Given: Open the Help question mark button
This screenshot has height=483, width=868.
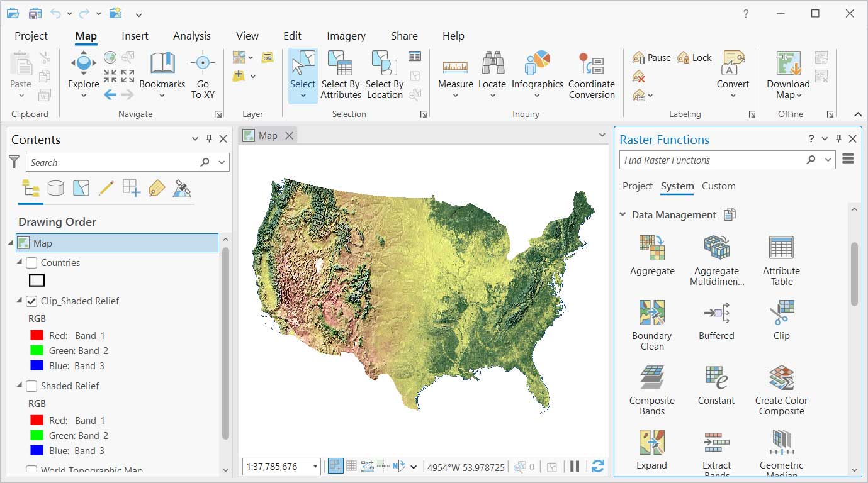Looking at the screenshot, I should [746, 13].
